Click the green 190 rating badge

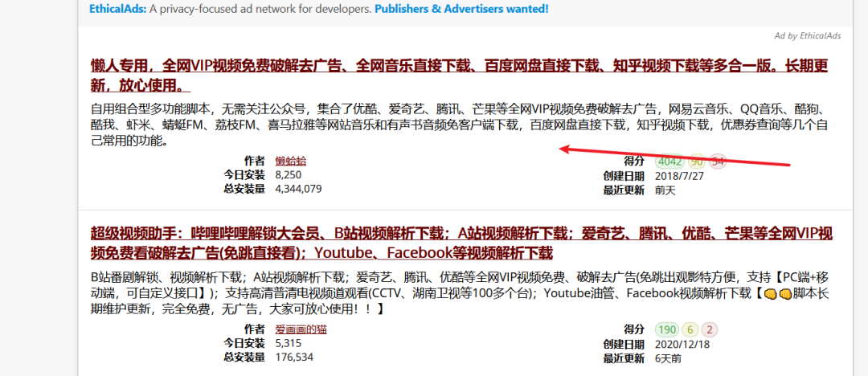[668, 330]
